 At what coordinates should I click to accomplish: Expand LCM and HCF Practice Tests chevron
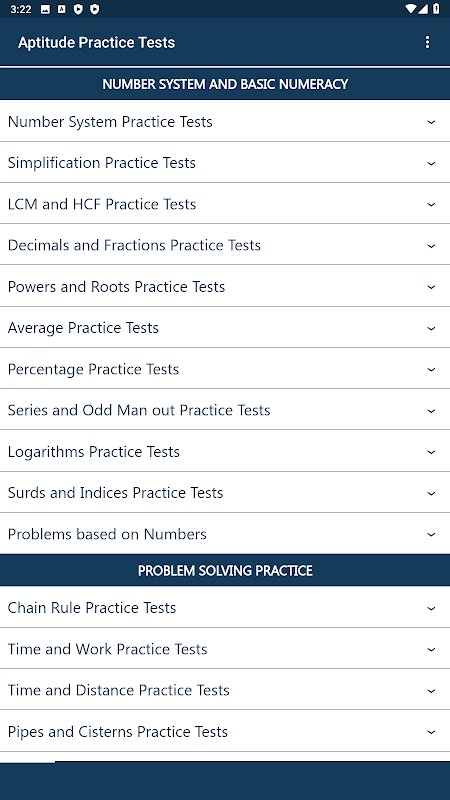point(431,204)
